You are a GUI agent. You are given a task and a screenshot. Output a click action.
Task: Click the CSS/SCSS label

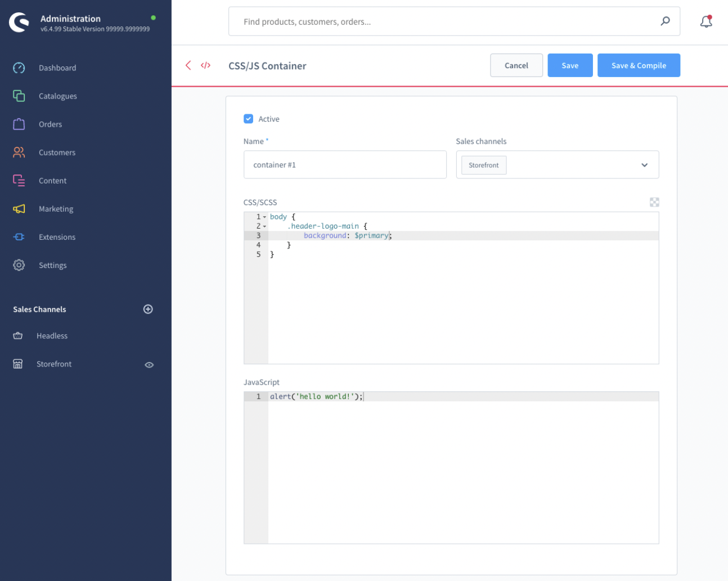click(260, 203)
